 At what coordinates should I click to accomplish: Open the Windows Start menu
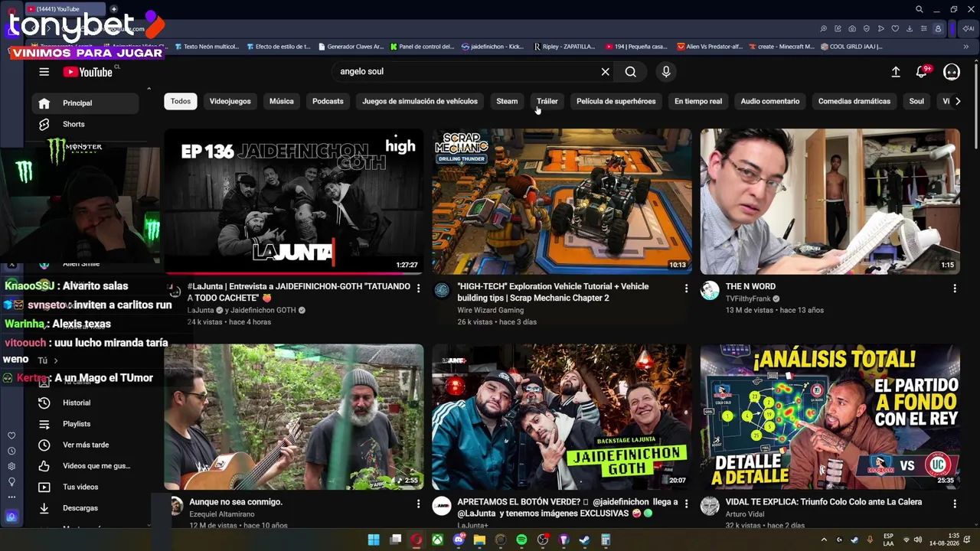[x=374, y=540]
